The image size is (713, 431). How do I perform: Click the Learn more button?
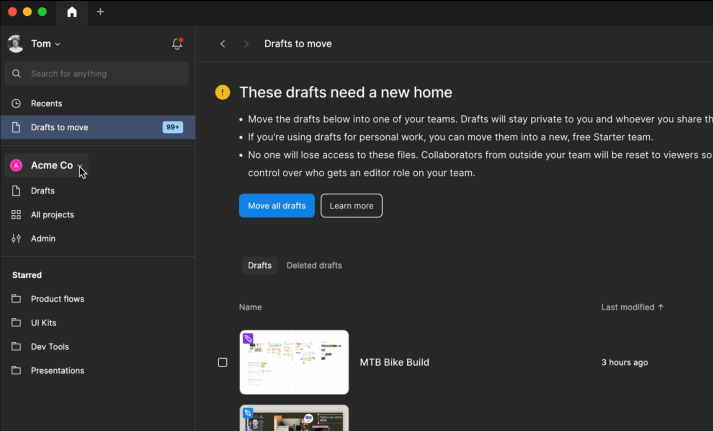(x=351, y=206)
